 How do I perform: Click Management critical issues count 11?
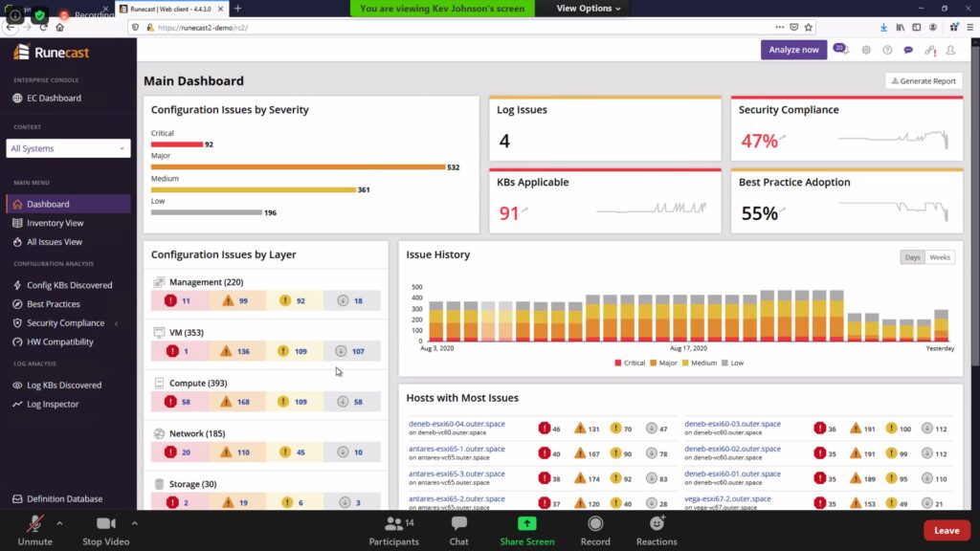178,300
